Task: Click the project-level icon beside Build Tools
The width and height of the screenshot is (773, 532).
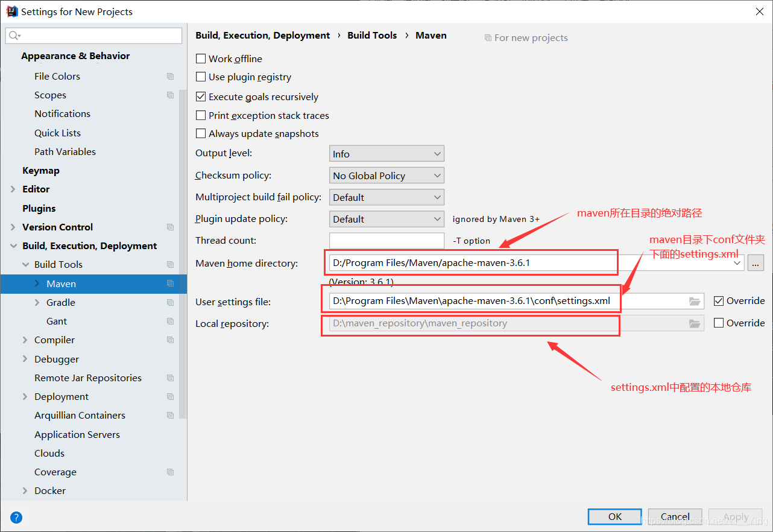Action: [171, 265]
